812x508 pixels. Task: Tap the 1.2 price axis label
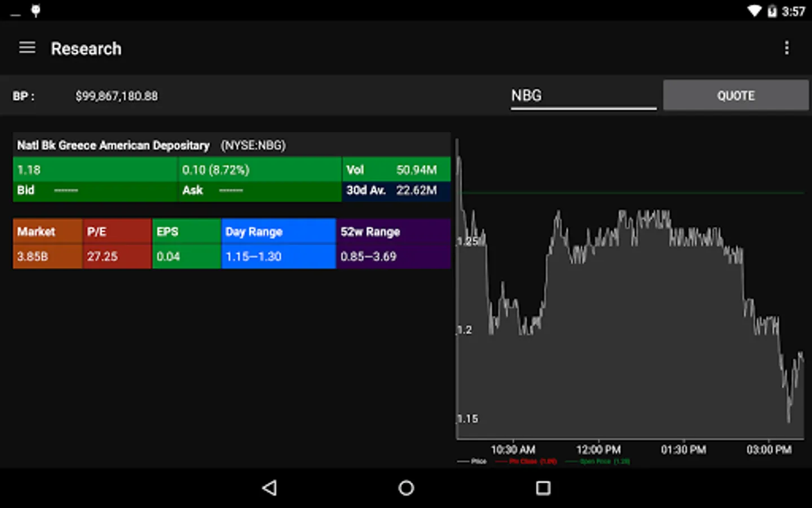[465, 330]
